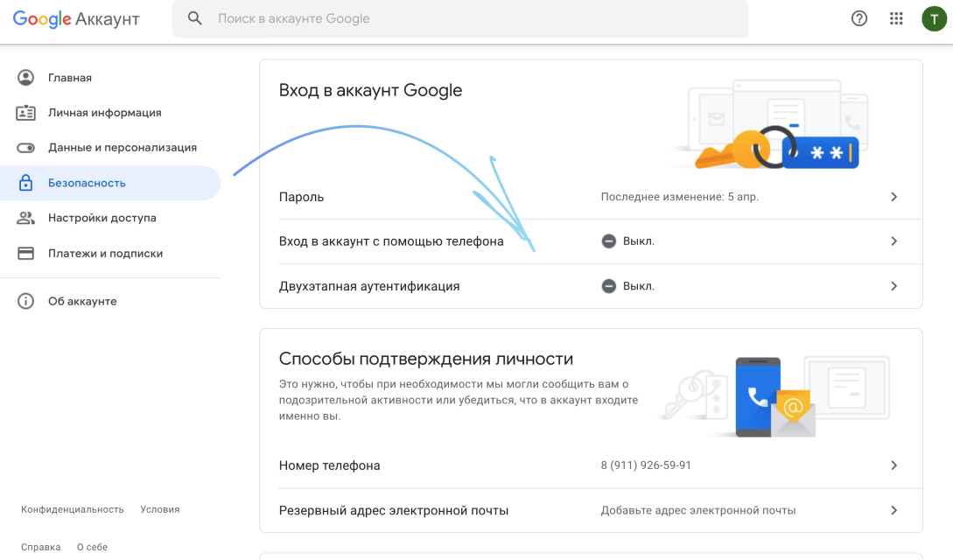Click the Выкл. status icon for Двухэтапная аутентификация

coord(608,286)
